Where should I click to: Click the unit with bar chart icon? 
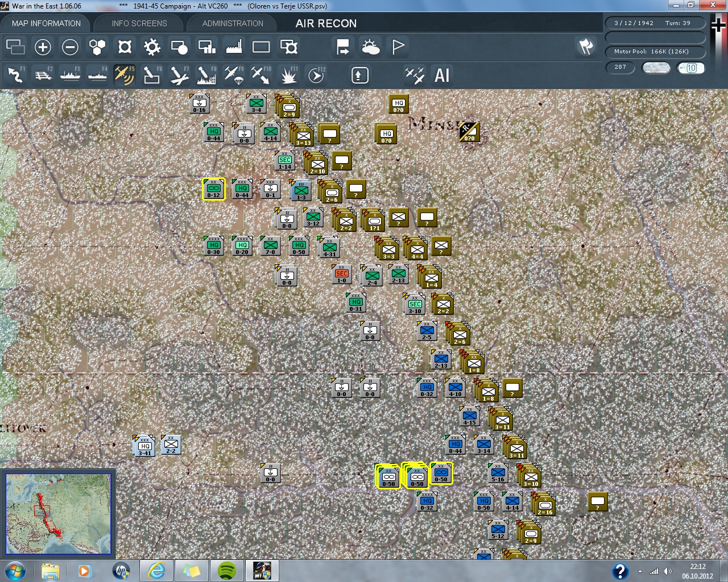tap(206, 47)
